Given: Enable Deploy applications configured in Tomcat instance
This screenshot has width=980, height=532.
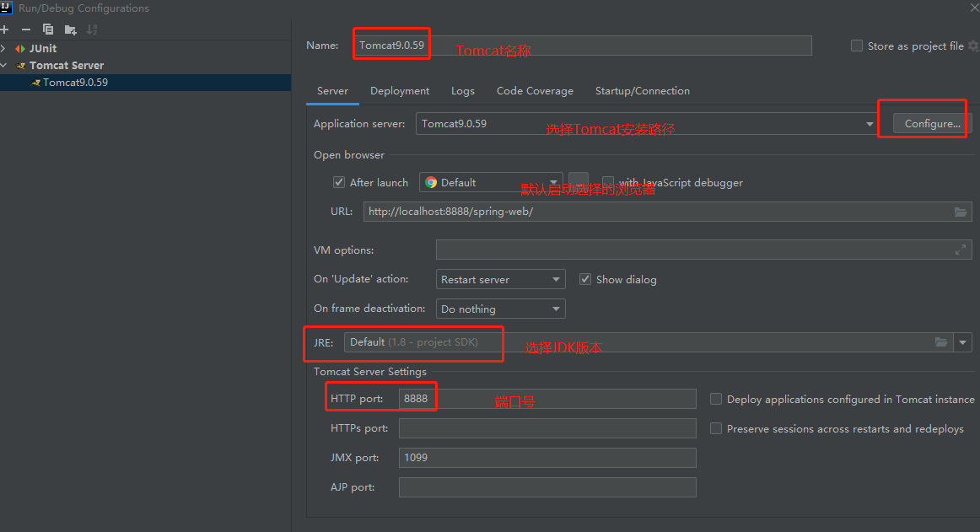Looking at the screenshot, I should [716, 399].
